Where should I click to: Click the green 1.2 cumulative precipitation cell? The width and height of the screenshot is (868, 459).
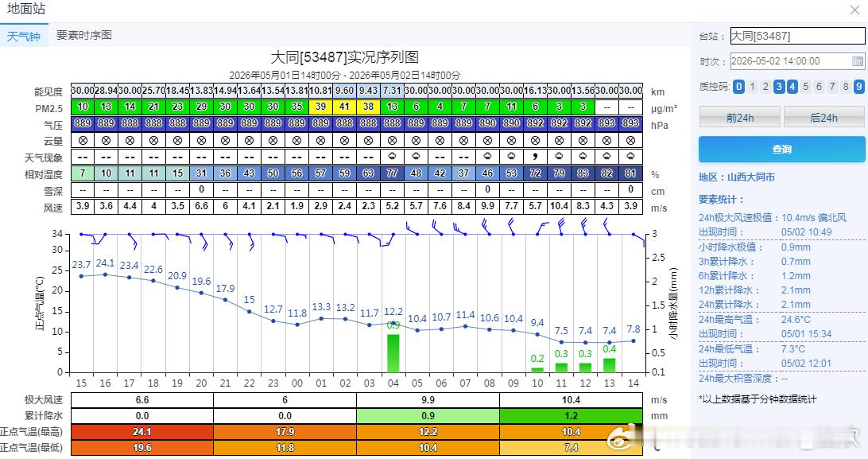click(571, 415)
